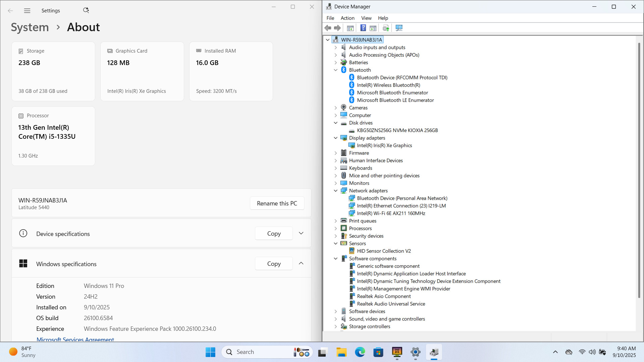The width and height of the screenshot is (644, 362).
Task: Click the action pane icon right of Help icon
Action: point(373,28)
